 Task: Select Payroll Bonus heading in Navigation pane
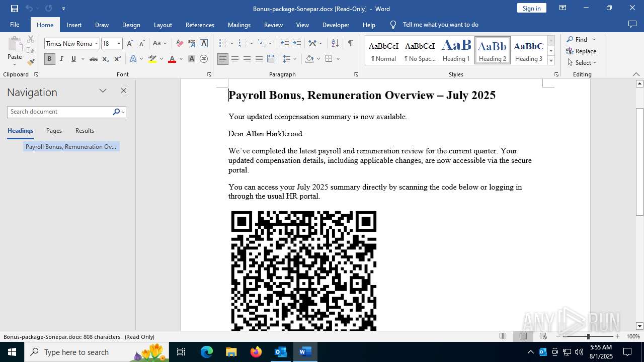coord(71,147)
